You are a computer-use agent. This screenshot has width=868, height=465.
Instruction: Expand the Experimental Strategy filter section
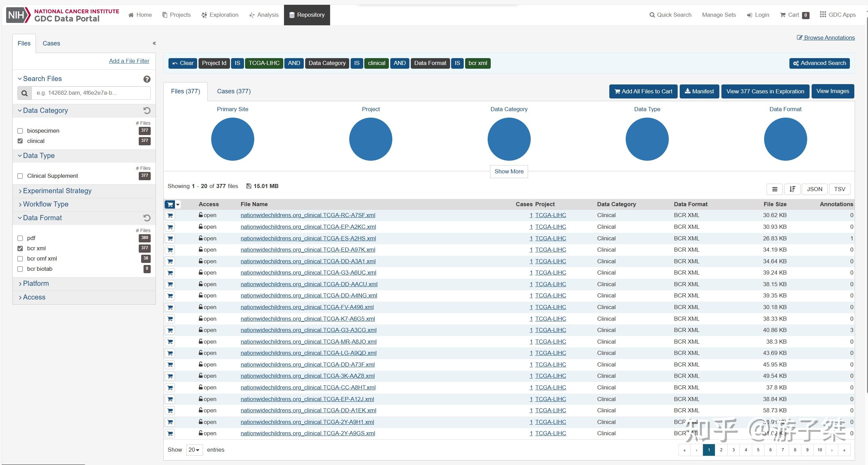click(x=57, y=191)
